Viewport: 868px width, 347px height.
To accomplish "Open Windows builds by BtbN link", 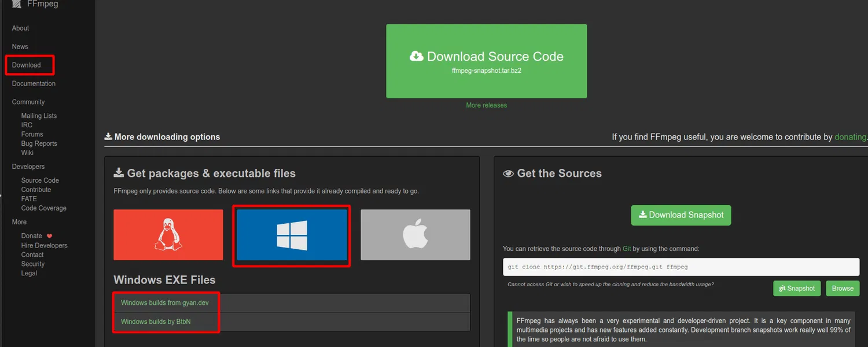I will coord(156,322).
